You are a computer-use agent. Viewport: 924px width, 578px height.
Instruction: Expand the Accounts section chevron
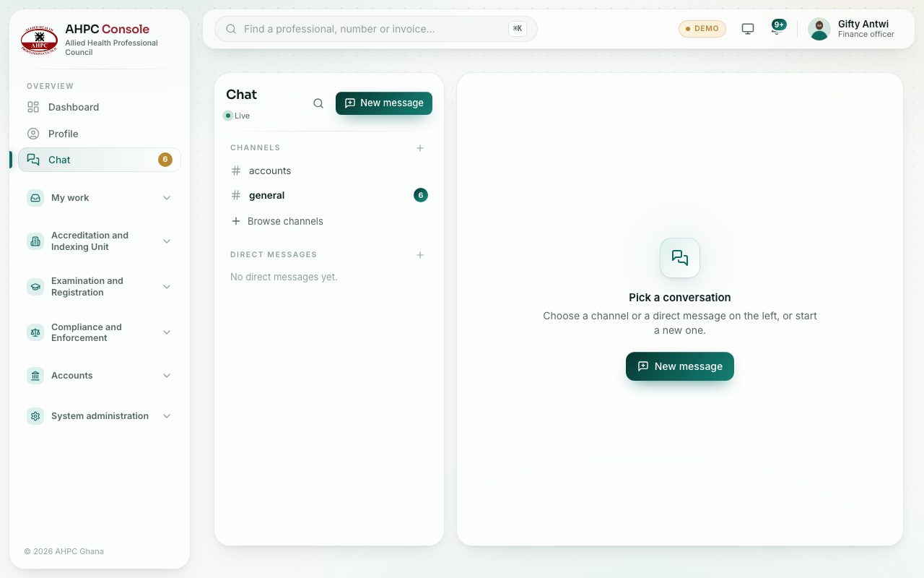pos(167,376)
